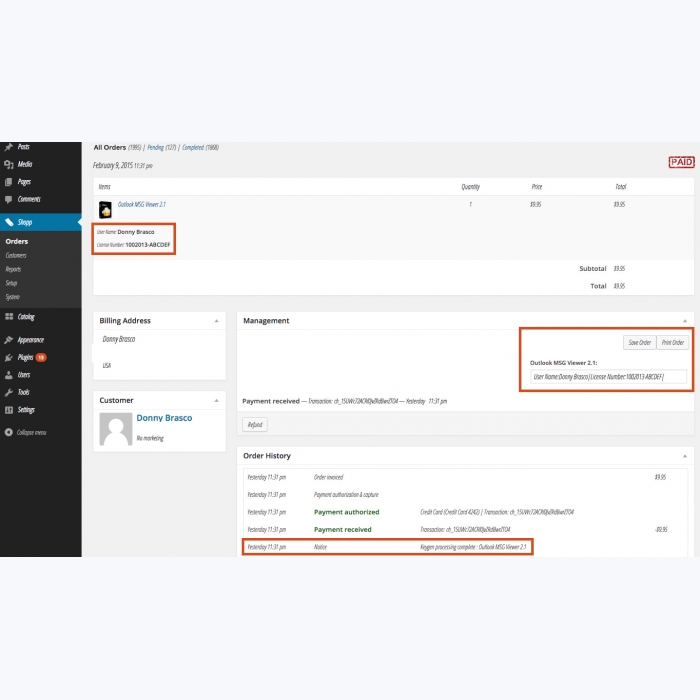Click the Tools wrench icon
The width and height of the screenshot is (700, 700).
(x=8, y=392)
